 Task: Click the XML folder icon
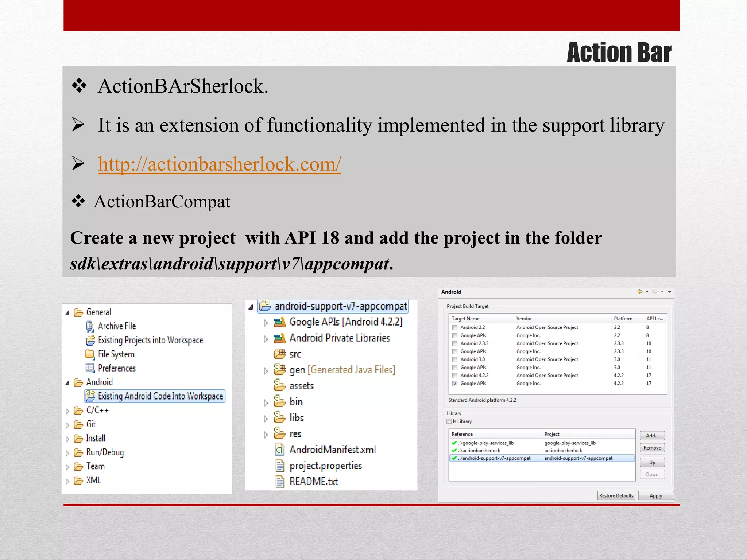pyautogui.click(x=78, y=481)
